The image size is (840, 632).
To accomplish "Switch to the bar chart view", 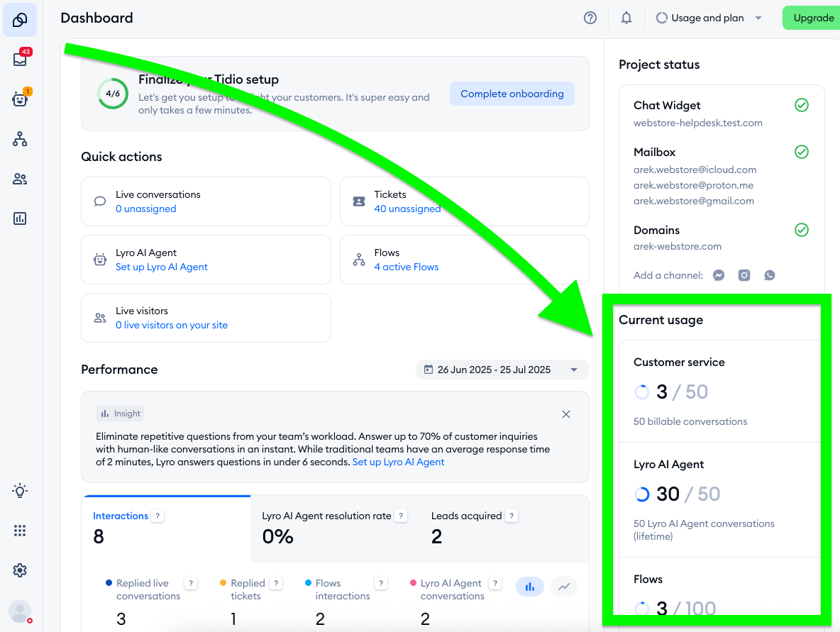I will tap(530, 587).
